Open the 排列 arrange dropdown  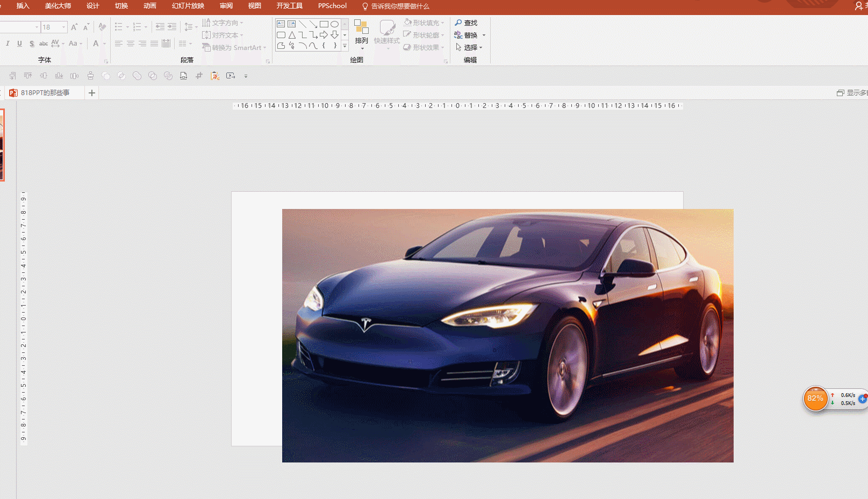click(x=362, y=35)
